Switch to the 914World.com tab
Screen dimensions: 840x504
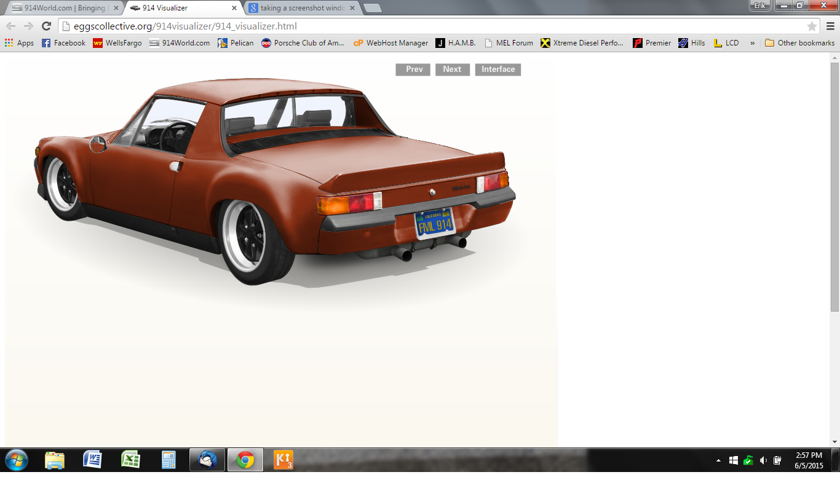click(61, 8)
